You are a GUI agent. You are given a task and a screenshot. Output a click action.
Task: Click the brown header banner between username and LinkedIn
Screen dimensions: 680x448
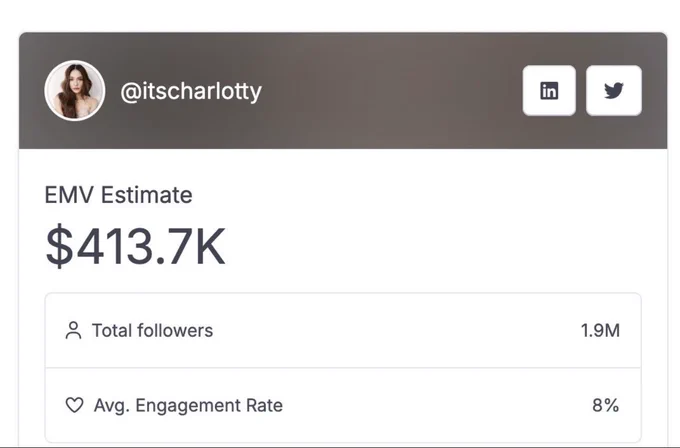(390, 91)
